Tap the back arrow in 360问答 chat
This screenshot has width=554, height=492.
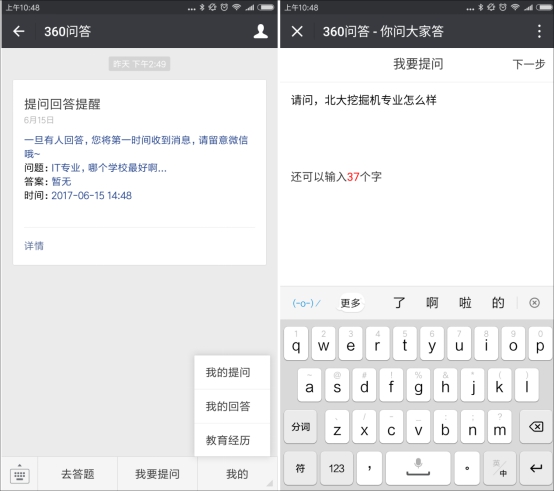[x=18, y=31]
